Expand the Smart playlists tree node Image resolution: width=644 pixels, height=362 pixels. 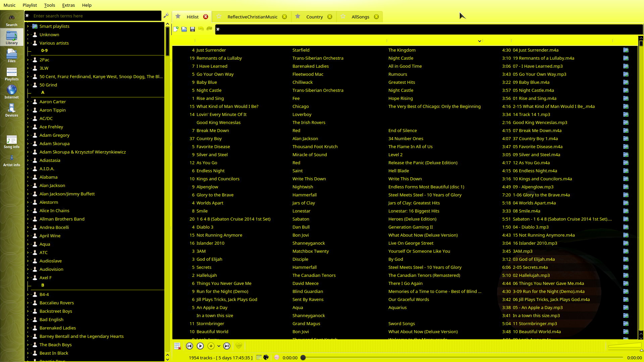(x=28, y=26)
